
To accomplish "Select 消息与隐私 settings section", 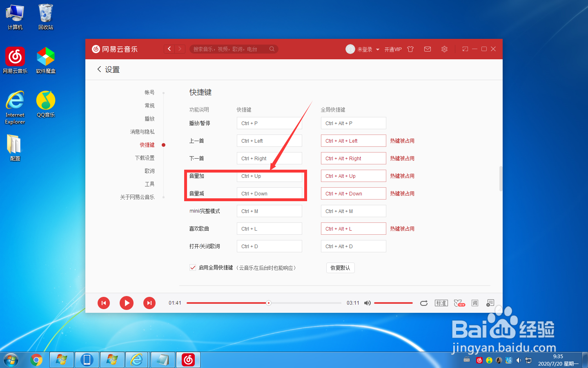I will pos(142,132).
